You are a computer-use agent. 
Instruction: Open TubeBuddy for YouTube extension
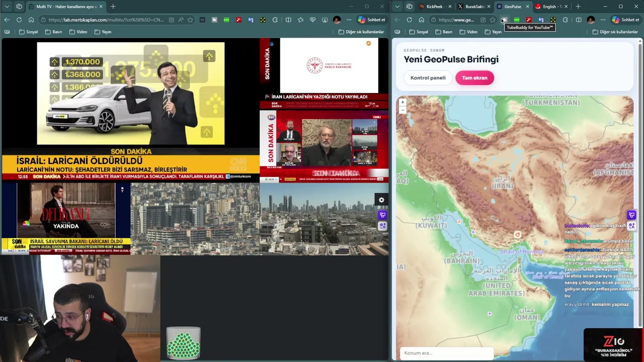[504, 20]
